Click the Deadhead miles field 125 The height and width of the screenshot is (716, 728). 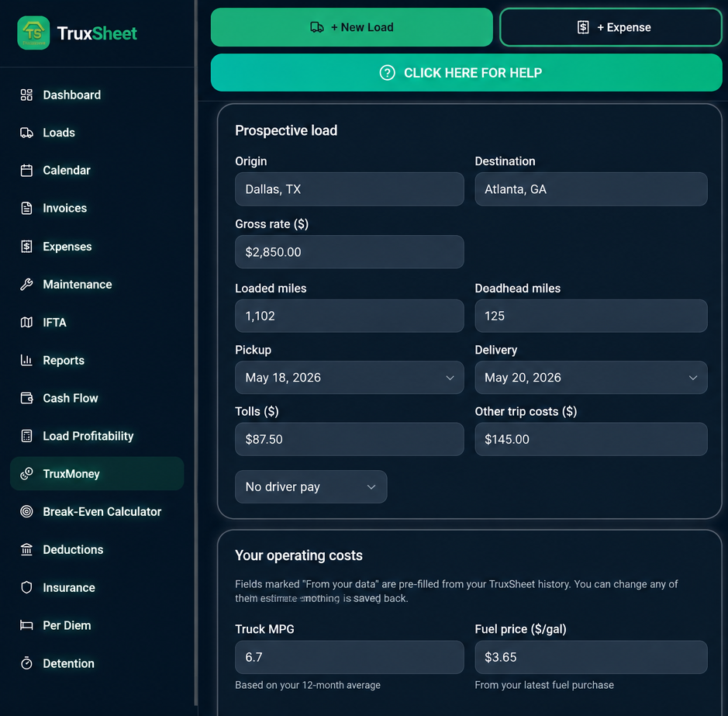591,316
